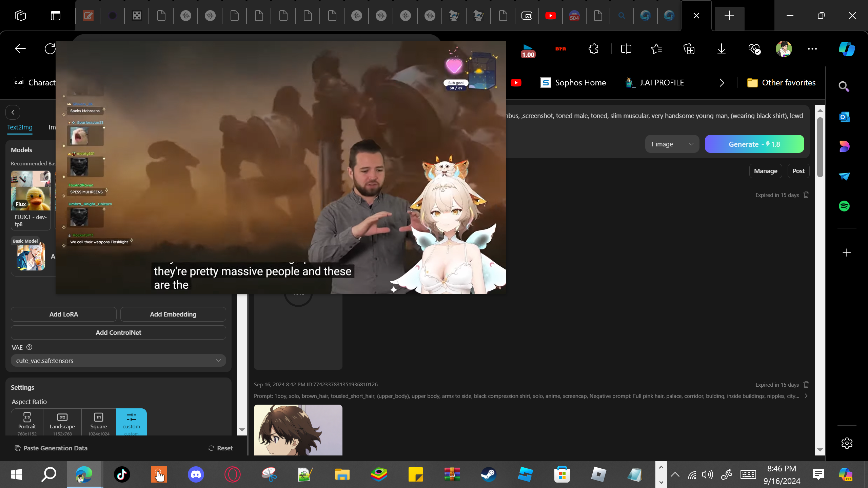Click Paste Generation Data
This screenshot has width=868, height=488.
[51, 448]
